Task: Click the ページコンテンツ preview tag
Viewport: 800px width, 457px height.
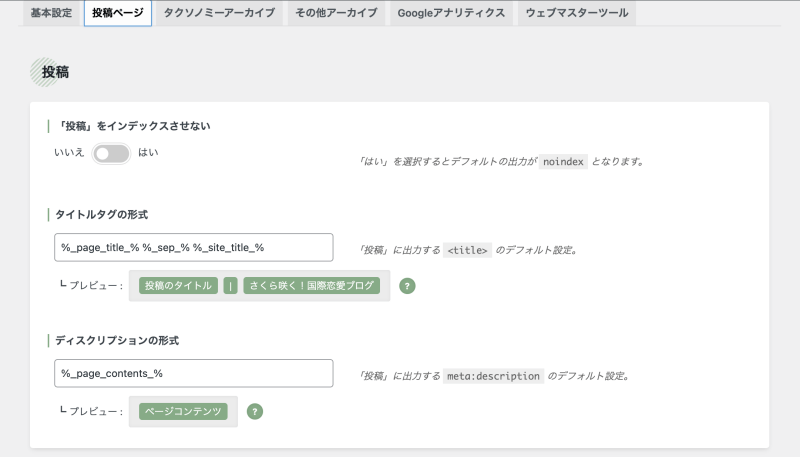Action: pos(183,412)
